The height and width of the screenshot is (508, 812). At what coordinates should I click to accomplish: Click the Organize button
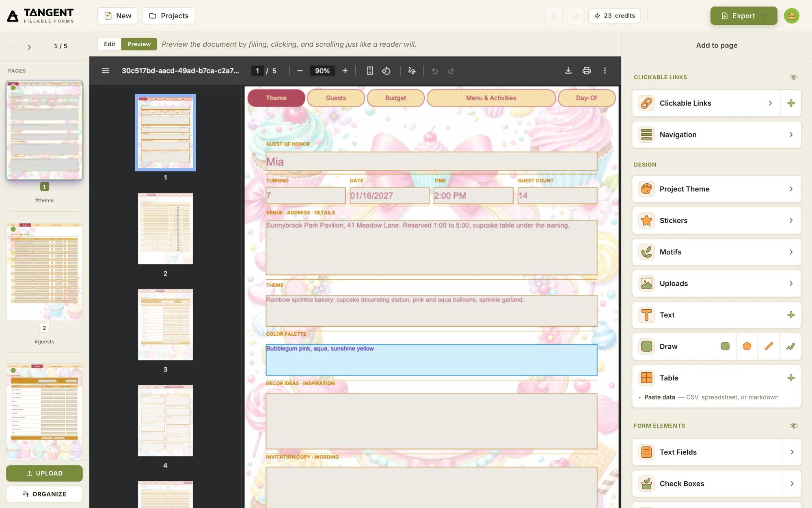[44, 494]
